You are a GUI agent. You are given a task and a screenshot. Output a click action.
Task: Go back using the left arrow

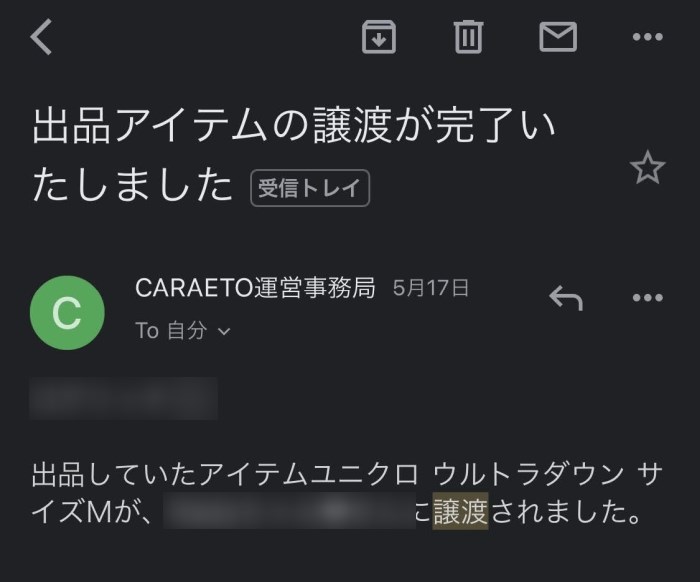tap(42, 37)
